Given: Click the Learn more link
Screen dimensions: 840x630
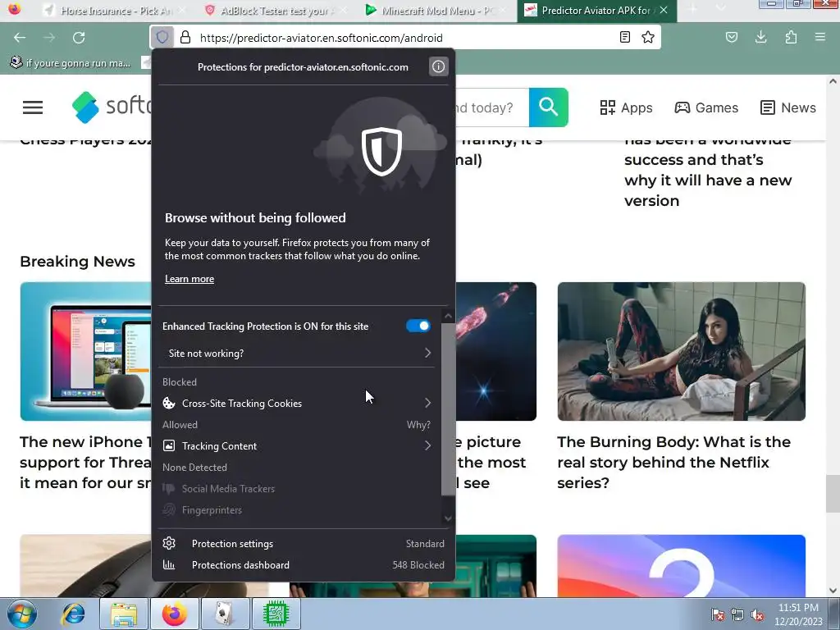Looking at the screenshot, I should [189, 279].
